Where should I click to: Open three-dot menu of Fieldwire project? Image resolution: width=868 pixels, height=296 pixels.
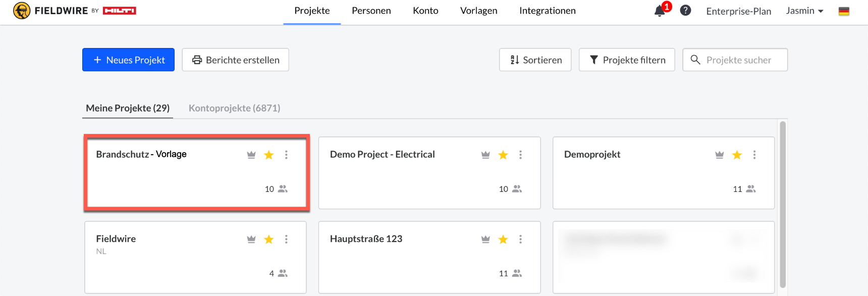[x=286, y=239]
